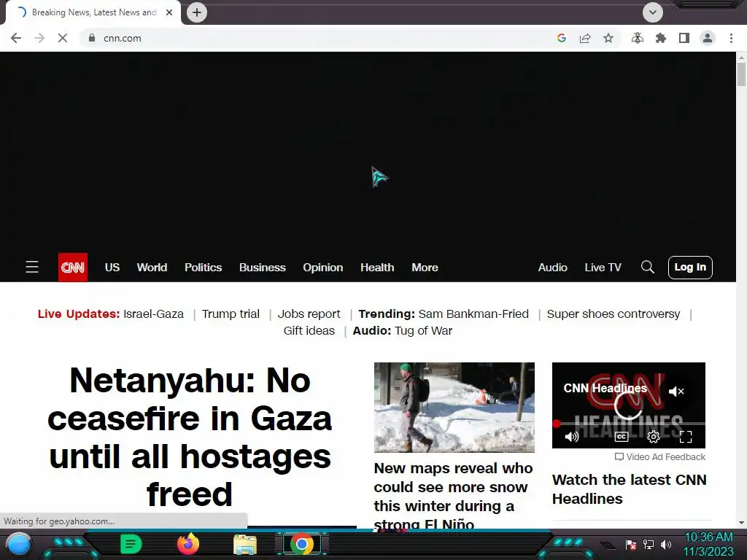This screenshot has height=560, width=747.
Task: Open the Start orb on taskbar
Action: [x=19, y=544]
